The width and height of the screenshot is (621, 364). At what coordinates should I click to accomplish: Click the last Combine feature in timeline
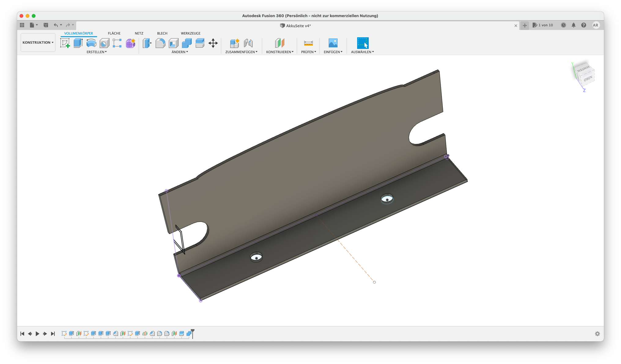pyautogui.click(x=189, y=333)
